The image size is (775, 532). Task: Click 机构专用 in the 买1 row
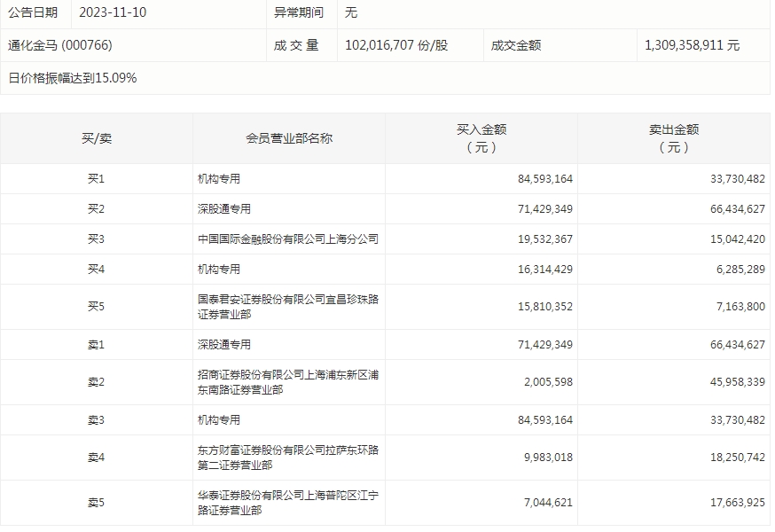219,178
